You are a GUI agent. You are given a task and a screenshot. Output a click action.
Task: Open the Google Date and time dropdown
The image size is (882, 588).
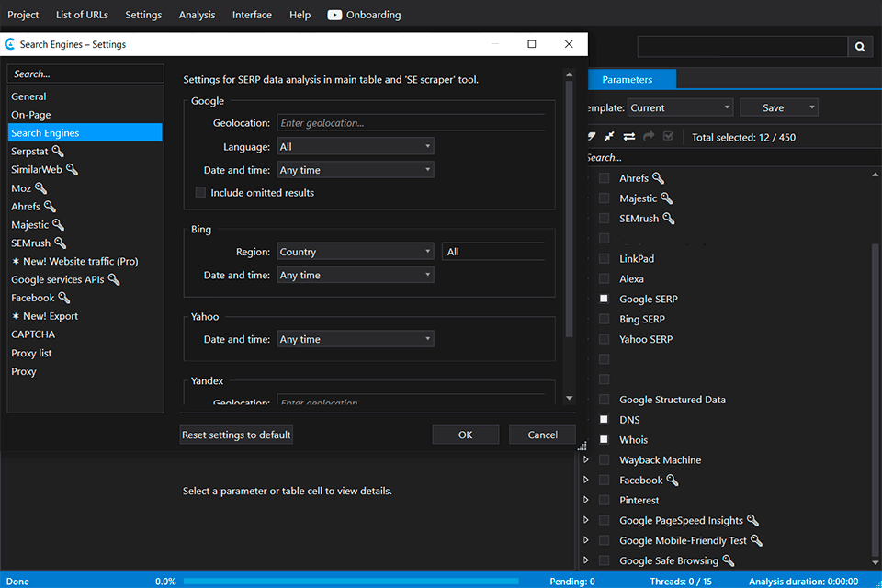point(356,170)
